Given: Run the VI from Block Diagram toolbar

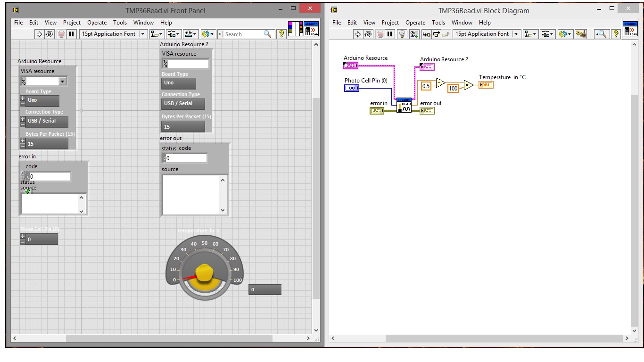Looking at the screenshot, I should coord(358,34).
